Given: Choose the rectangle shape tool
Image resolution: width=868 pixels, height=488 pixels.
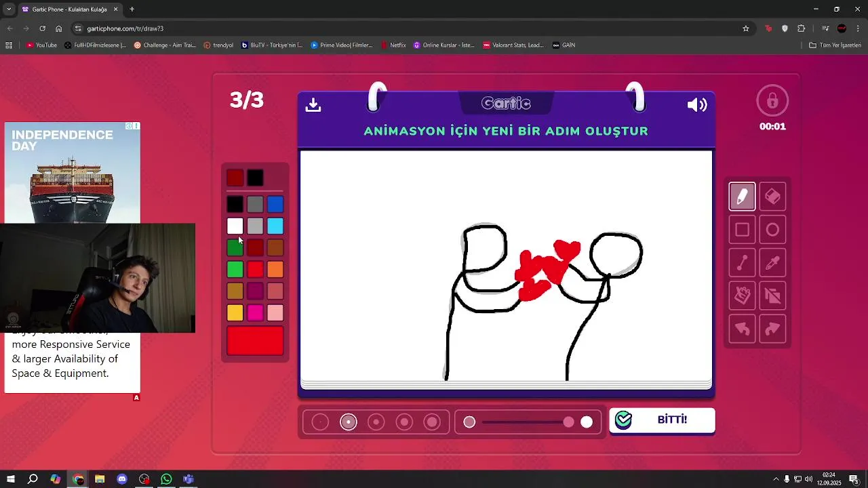Looking at the screenshot, I should [742, 230].
